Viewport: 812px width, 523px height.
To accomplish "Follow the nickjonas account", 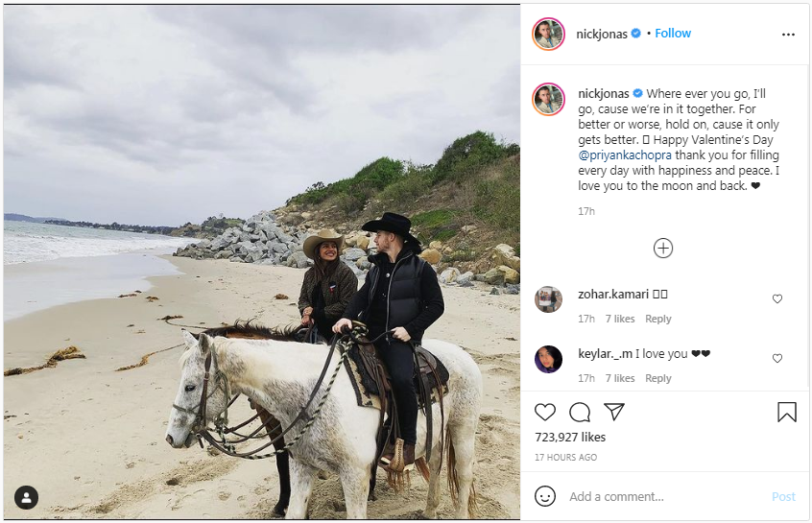I will 673,34.
